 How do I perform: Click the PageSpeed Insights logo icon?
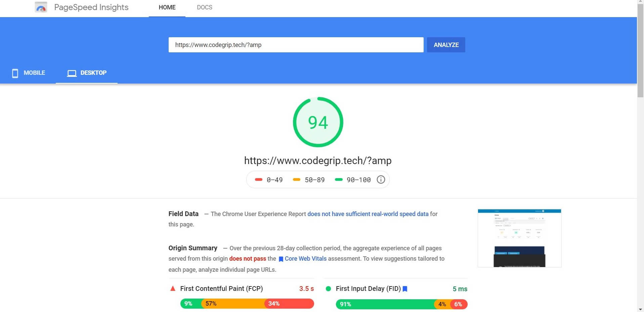tap(41, 7)
